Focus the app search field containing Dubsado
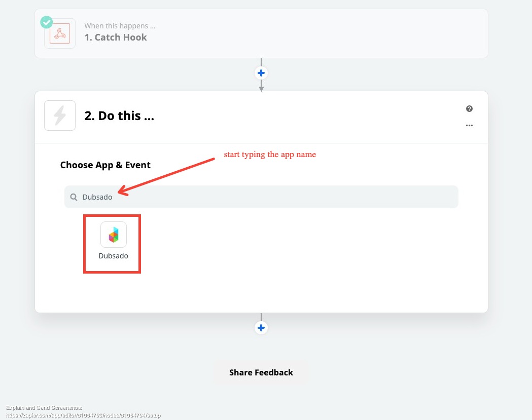Viewport: 532px width, 420px height. coord(261,197)
